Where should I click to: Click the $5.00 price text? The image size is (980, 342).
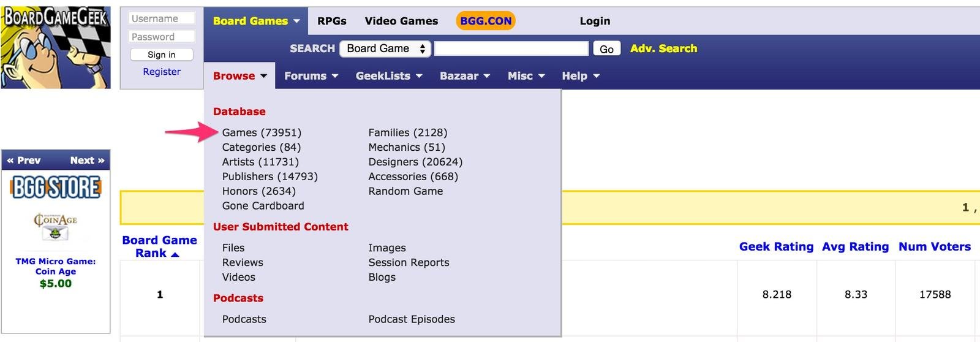point(56,284)
